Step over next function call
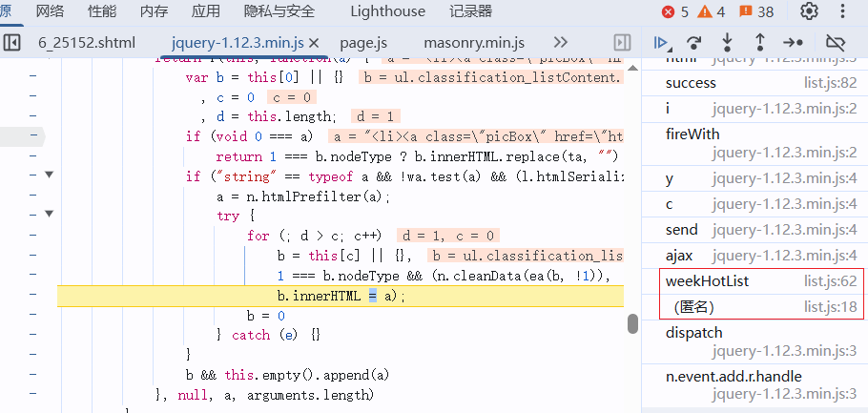The width and height of the screenshot is (868, 413). click(x=694, y=43)
